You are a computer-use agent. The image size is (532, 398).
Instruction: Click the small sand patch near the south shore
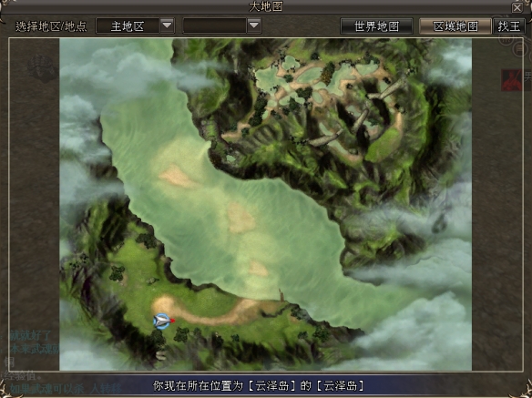point(258,269)
